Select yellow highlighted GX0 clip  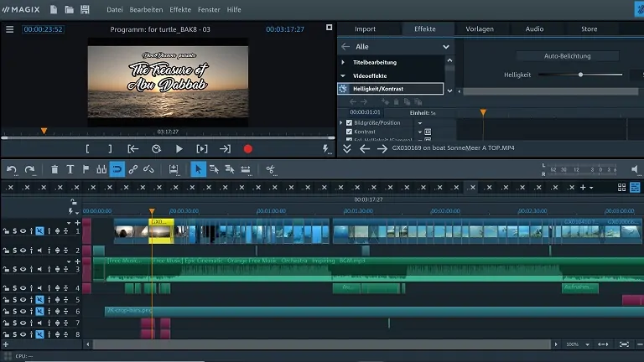click(x=161, y=231)
